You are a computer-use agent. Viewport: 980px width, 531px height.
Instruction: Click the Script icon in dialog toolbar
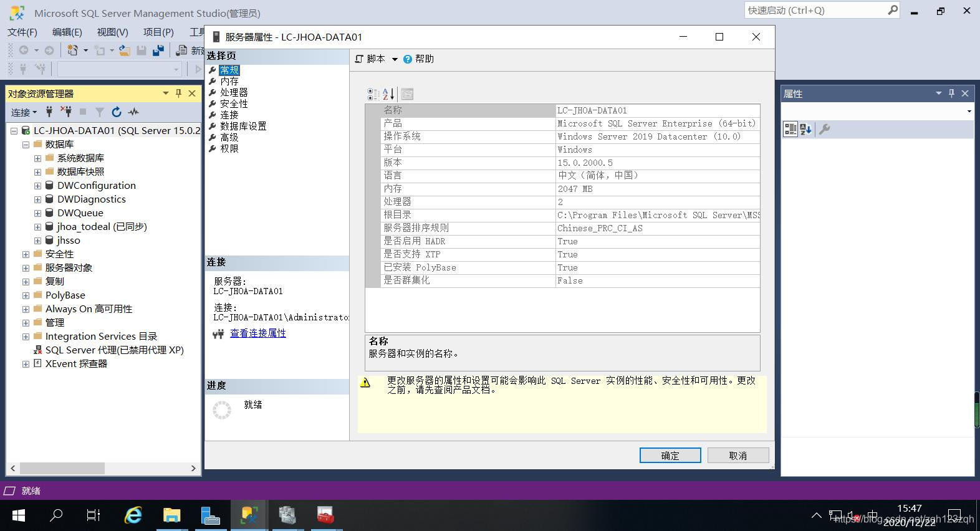pos(359,59)
